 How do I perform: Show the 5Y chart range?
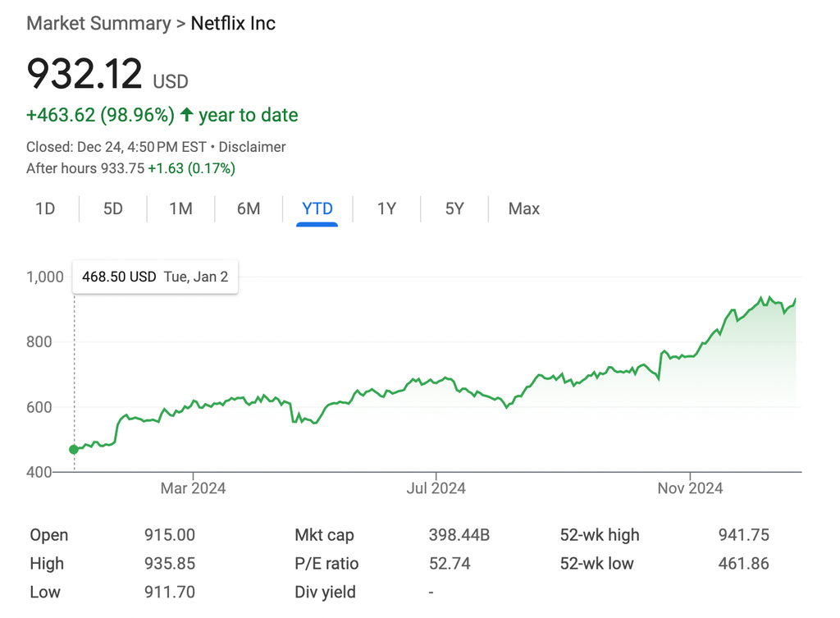pyautogui.click(x=454, y=208)
